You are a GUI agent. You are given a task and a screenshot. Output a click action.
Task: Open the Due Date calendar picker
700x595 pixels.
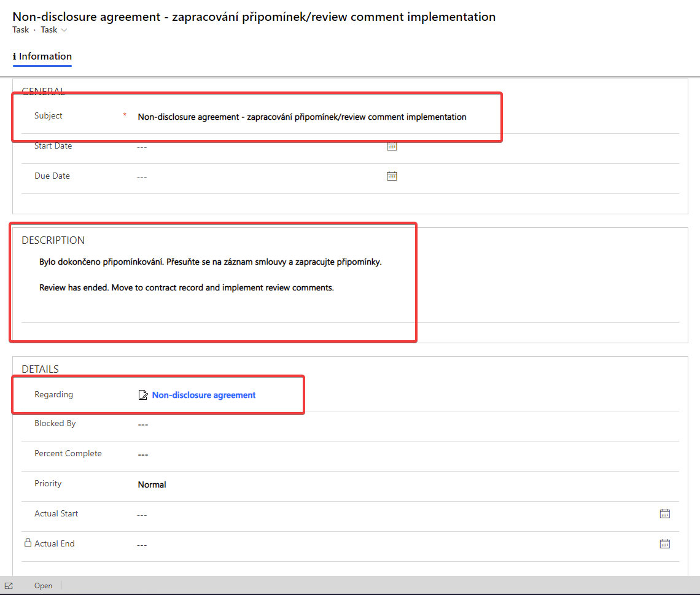[392, 176]
